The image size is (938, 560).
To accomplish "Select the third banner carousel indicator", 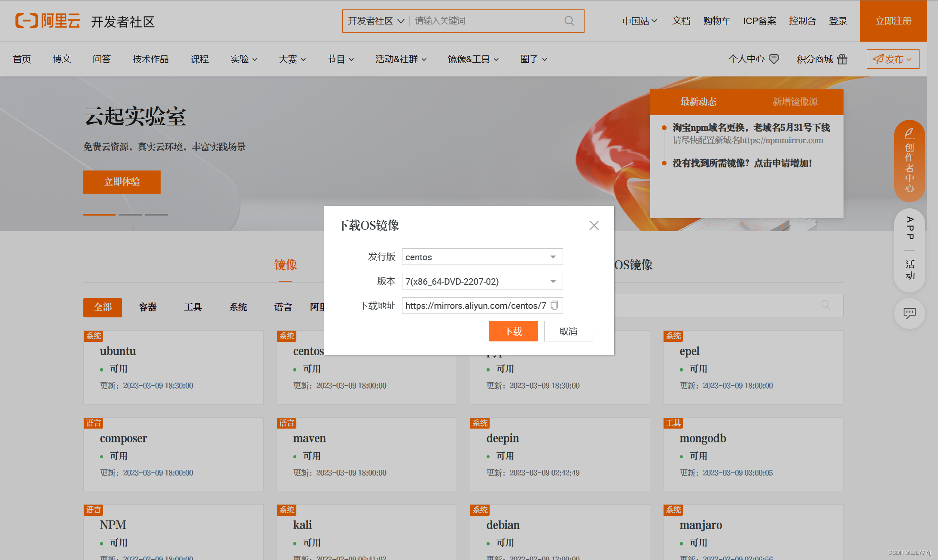I will point(157,214).
